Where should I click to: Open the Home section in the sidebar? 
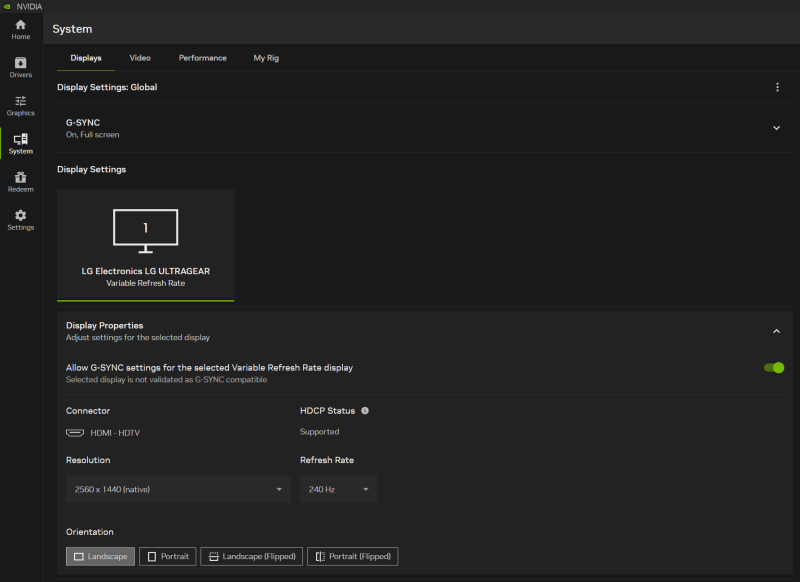pyautogui.click(x=20, y=30)
